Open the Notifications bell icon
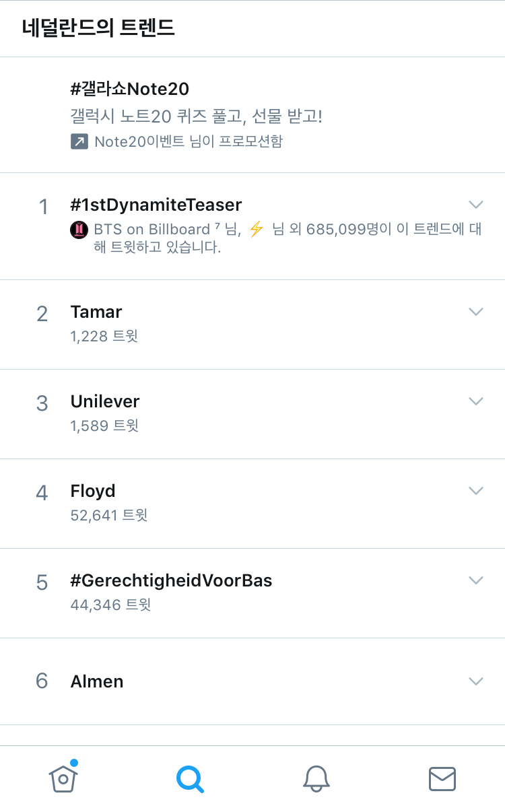Image resolution: width=505 pixels, height=812 pixels. [316, 779]
